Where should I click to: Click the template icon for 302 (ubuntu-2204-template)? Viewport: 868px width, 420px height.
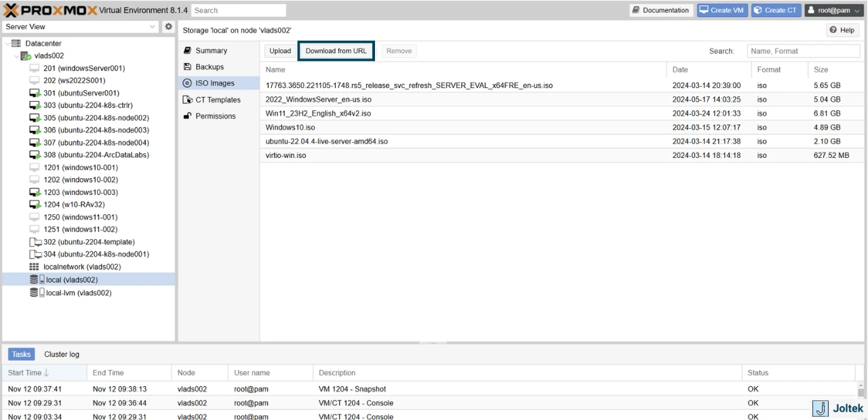tap(35, 242)
